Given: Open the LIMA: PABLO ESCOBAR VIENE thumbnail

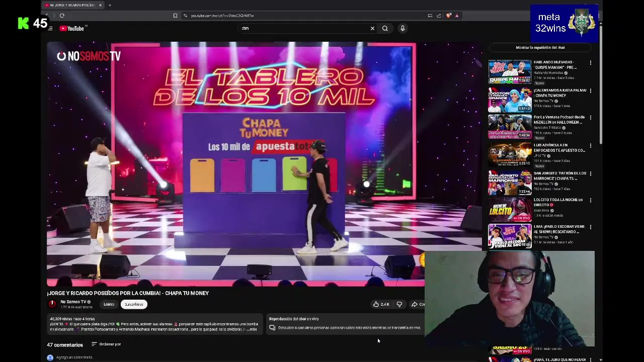Looking at the screenshot, I should point(510,236).
